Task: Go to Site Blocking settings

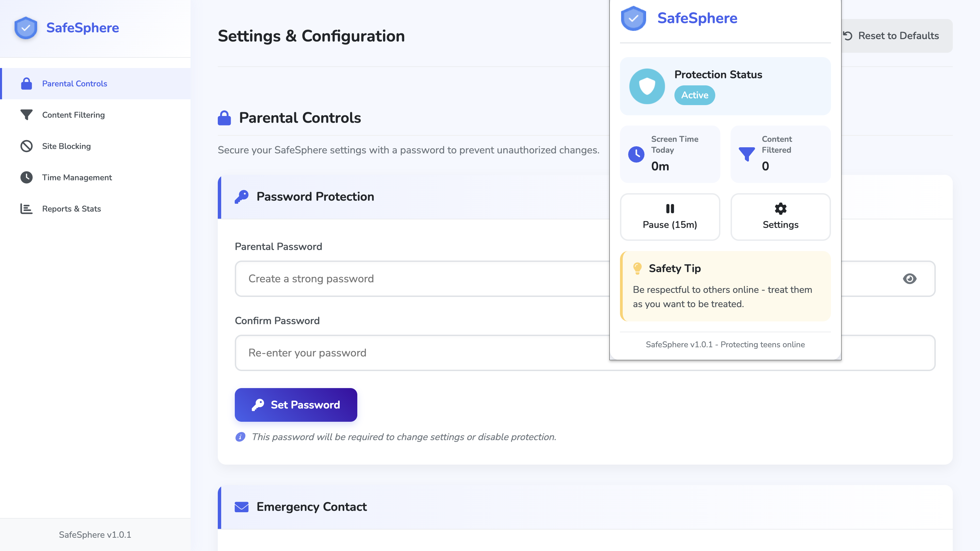Action: [66, 146]
